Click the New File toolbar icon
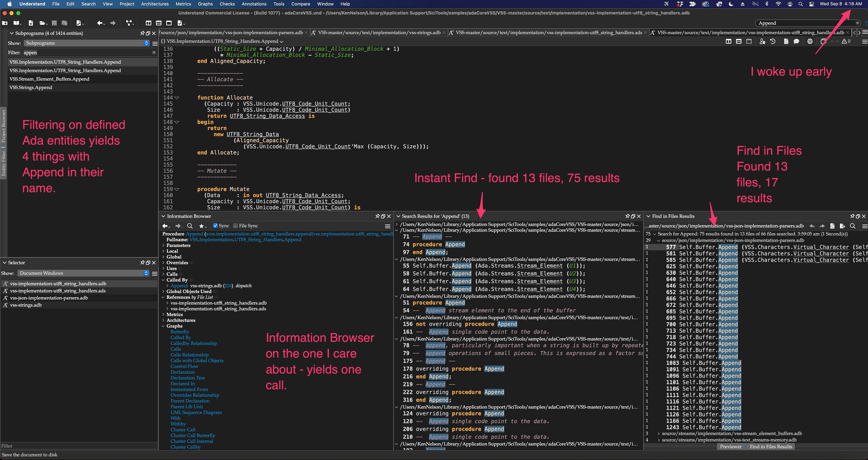Image resolution: width=868 pixels, height=460 pixels. [x=30, y=23]
